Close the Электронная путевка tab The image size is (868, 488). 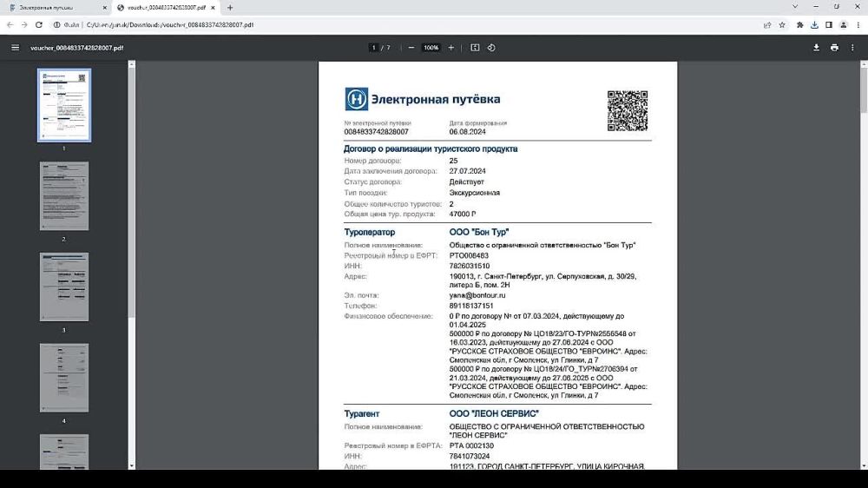click(105, 8)
